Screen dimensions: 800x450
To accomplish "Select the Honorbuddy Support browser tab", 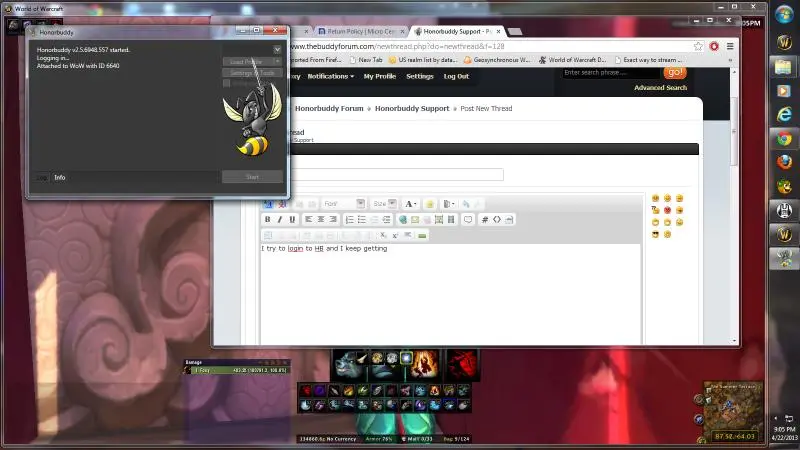I will (x=457, y=31).
